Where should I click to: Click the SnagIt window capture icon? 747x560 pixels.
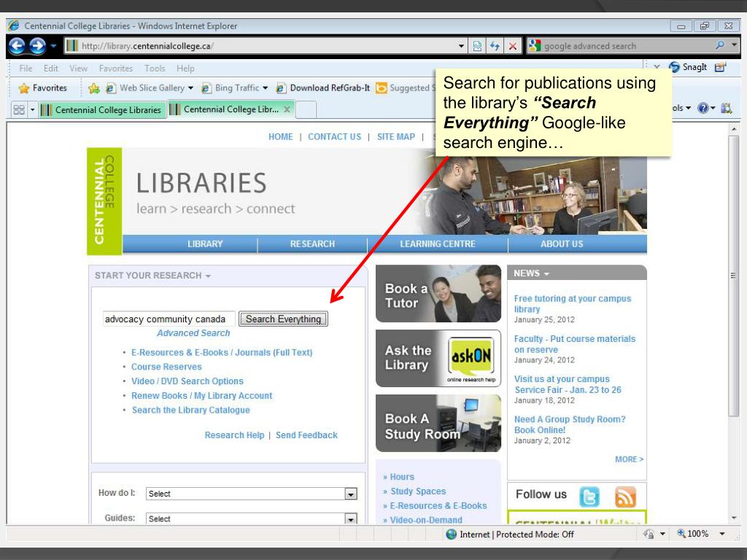click(x=720, y=67)
